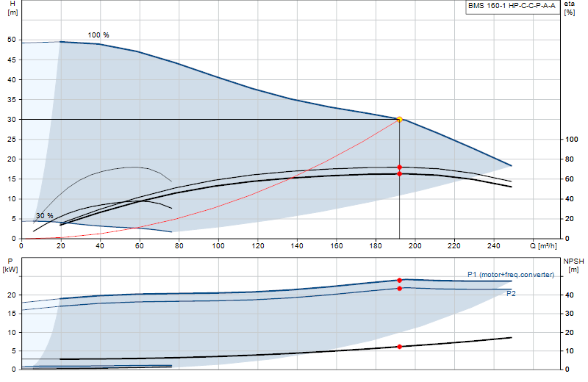Click the BMS 160-1 HP-C-C-P-A-A legend label

point(512,6)
